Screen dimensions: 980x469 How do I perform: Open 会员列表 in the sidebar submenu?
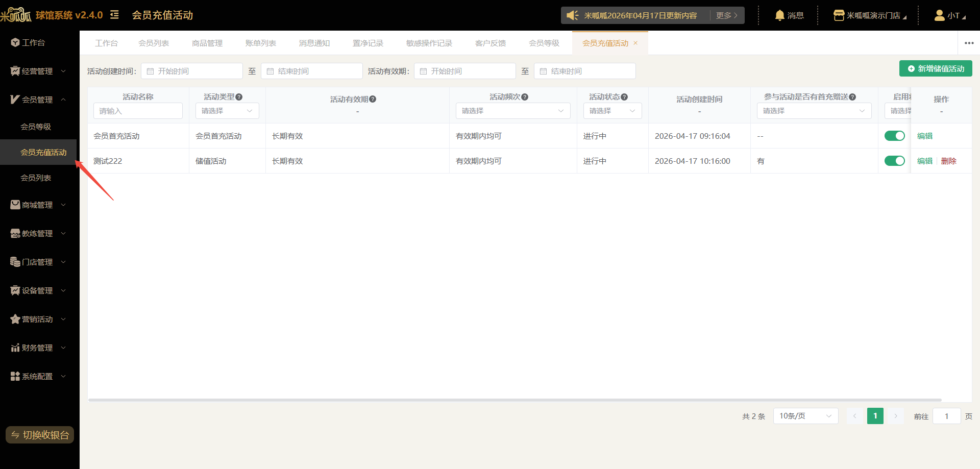tap(36, 178)
